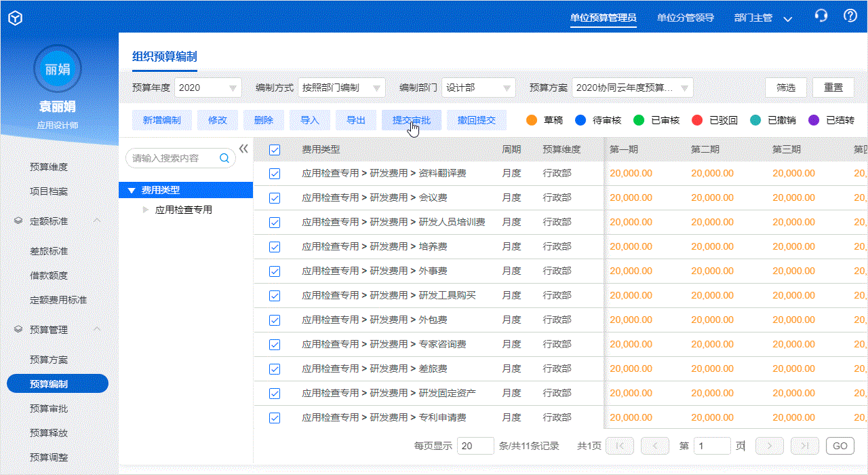Screen dimensions: 868x475
Task: Click the 导入 button
Action: 310,120
